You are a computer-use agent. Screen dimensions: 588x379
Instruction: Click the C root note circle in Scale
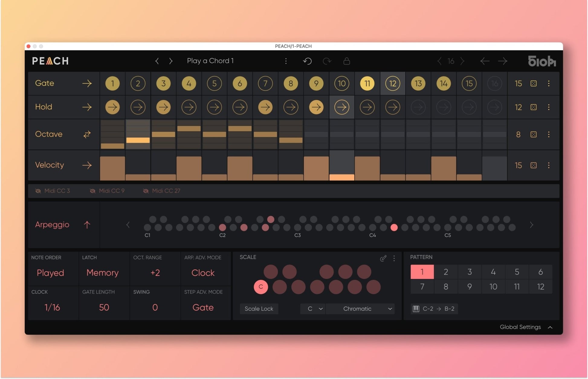click(261, 287)
